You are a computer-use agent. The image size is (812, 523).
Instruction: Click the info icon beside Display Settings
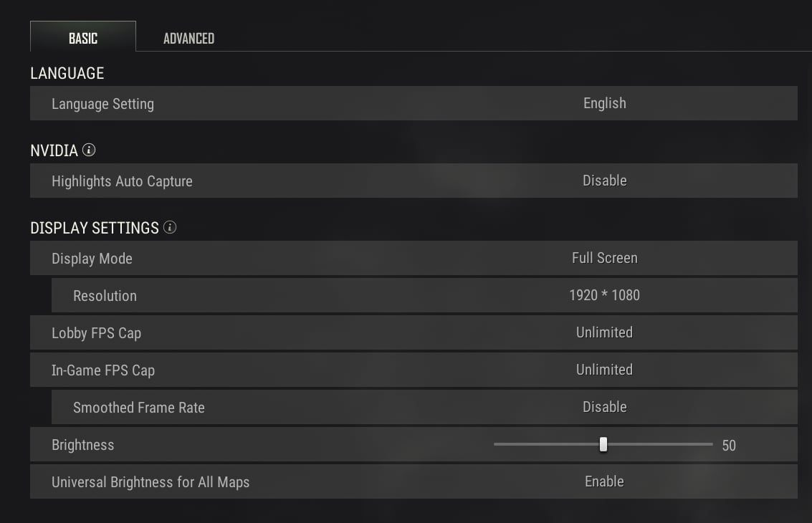click(170, 227)
